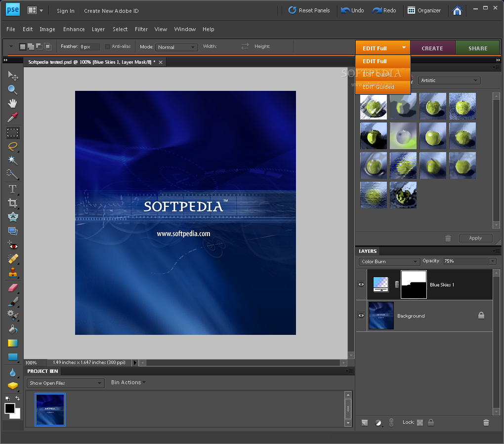Screen dimensions: 504x444
Task: Select the Paint Bucket tool
Action: click(x=12, y=329)
